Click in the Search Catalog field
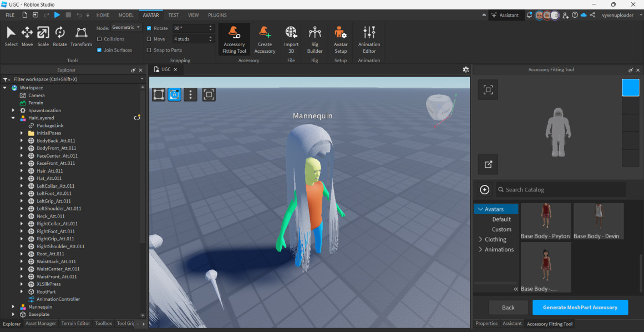 pyautogui.click(x=561, y=190)
